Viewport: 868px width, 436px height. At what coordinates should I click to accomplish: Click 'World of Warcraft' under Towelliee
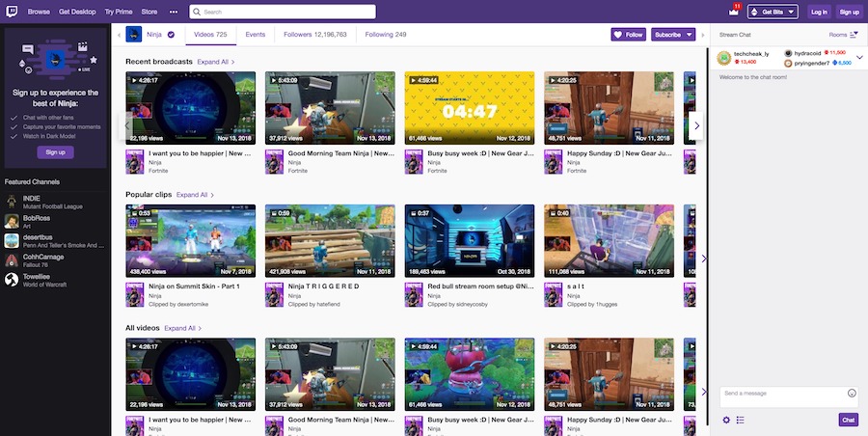tap(44, 285)
